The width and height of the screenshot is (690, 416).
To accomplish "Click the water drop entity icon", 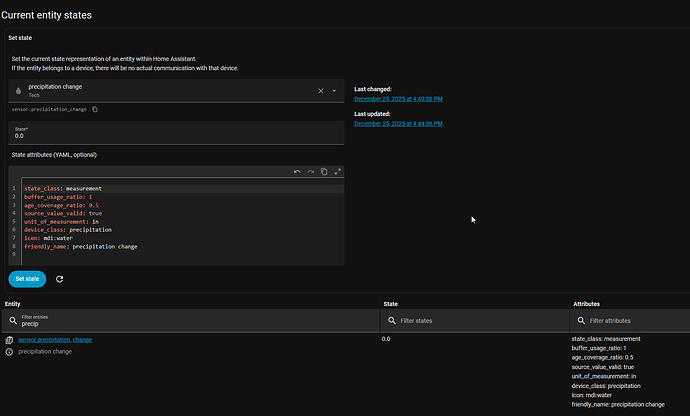I will pos(18,91).
